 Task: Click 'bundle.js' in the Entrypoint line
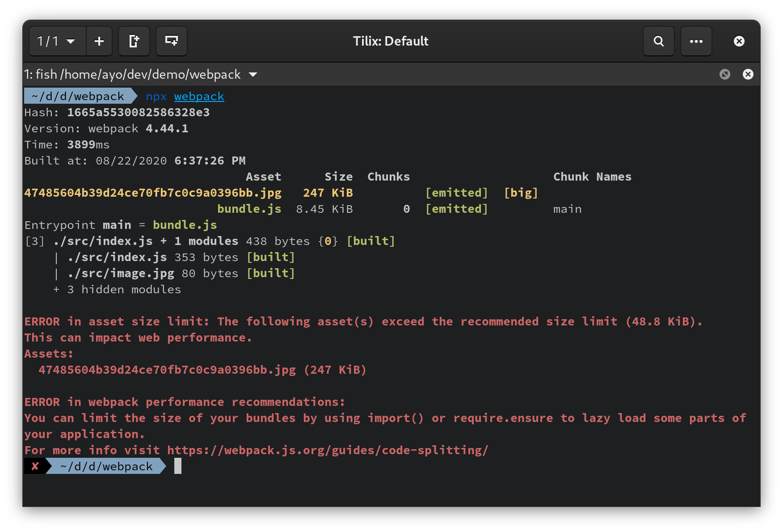coord(185,225)
